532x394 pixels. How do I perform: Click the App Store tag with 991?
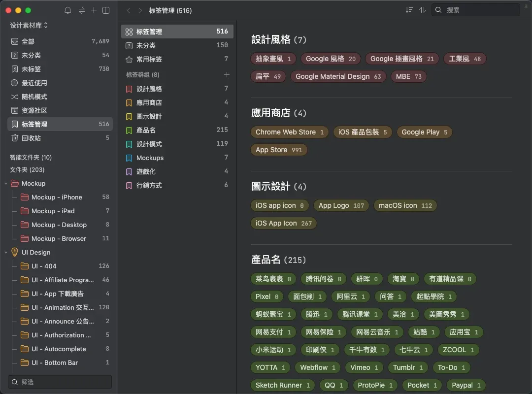[279, 150]
